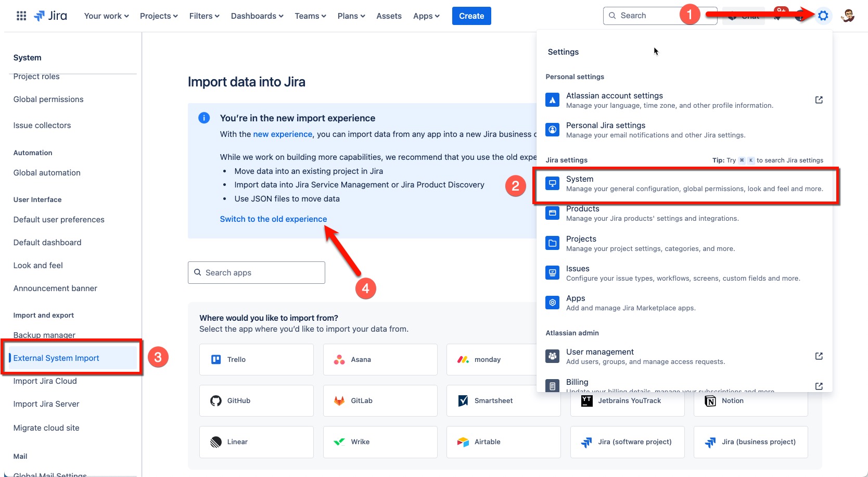The image size is (868, 477).
Task: Open External System Import in sidebar
Action: click(56, 358)
